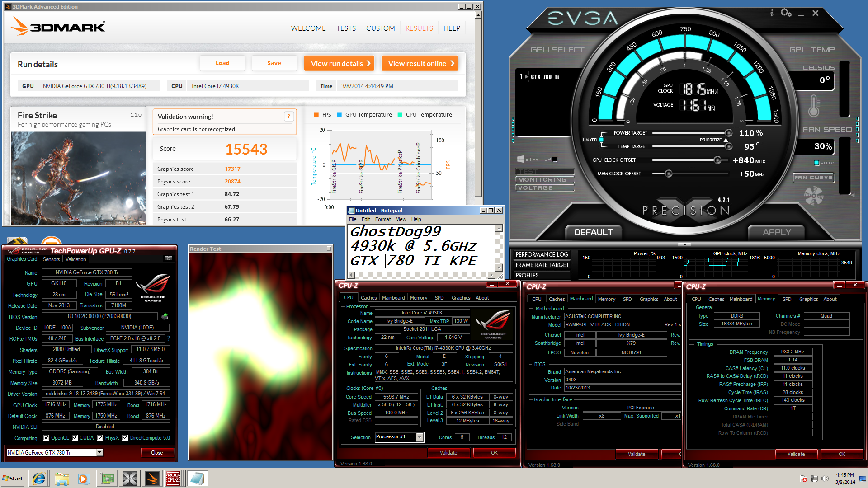Expand the EVGA Precision lower panel handle
Viewport: 868px width, 488px height.
(684, 244)
